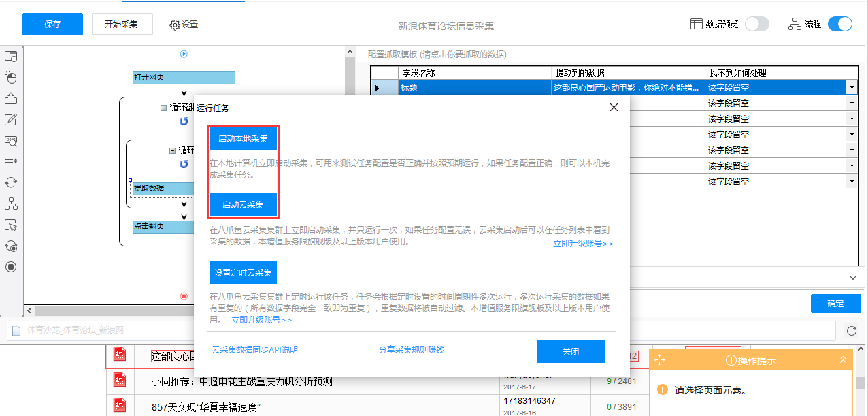
Task: Select the loop cycle arrows sidebar icon
Action: [x=11, y=182]
